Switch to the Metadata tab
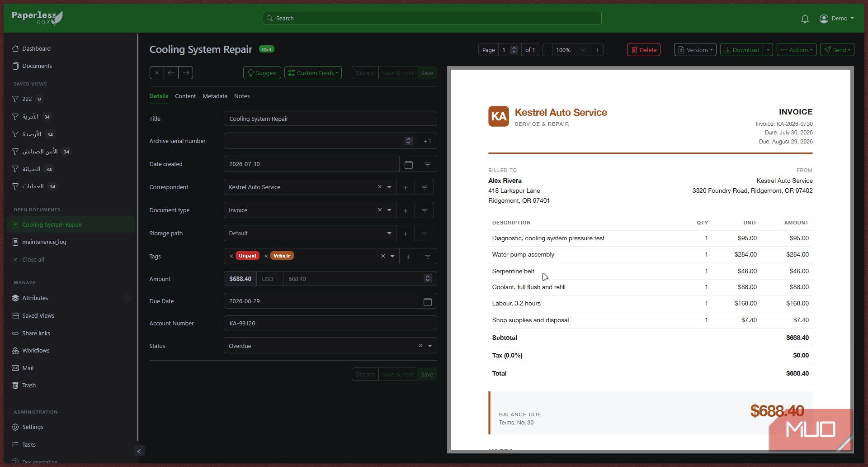Screen dimensions: 868x467 click(x=215, y=96)
